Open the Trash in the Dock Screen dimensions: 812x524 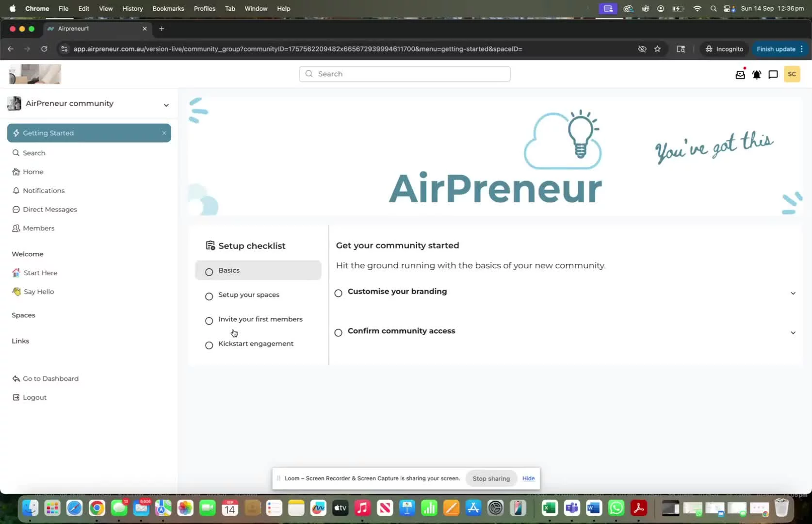point(781,508)
